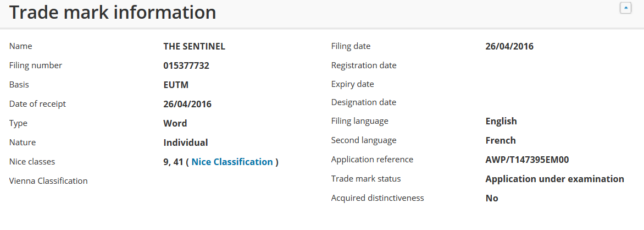644x230 pixels.
Task: Open the Nice Classification link
Action: [232, 162]
